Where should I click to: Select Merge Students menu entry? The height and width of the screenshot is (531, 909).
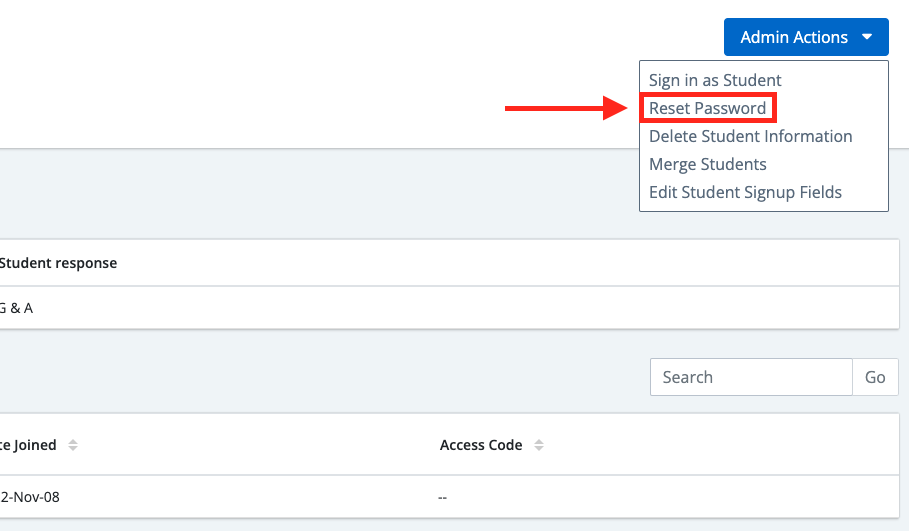(707, 164)
